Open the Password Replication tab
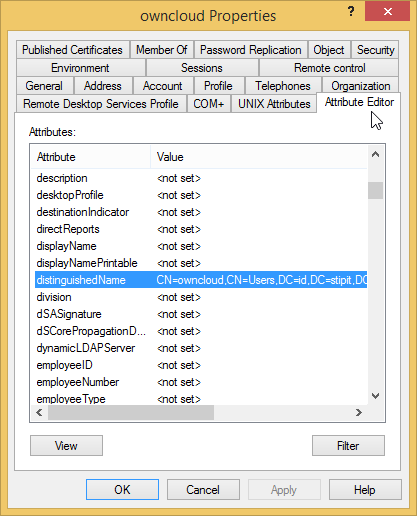The image size is (417, 516). pos(250,50)
